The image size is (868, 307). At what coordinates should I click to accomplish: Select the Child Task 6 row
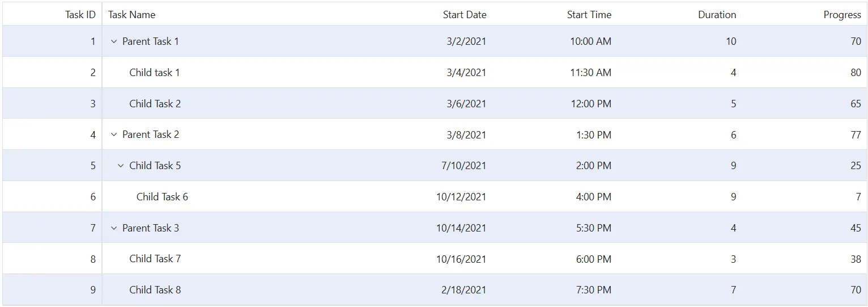[x=435, y=197]
